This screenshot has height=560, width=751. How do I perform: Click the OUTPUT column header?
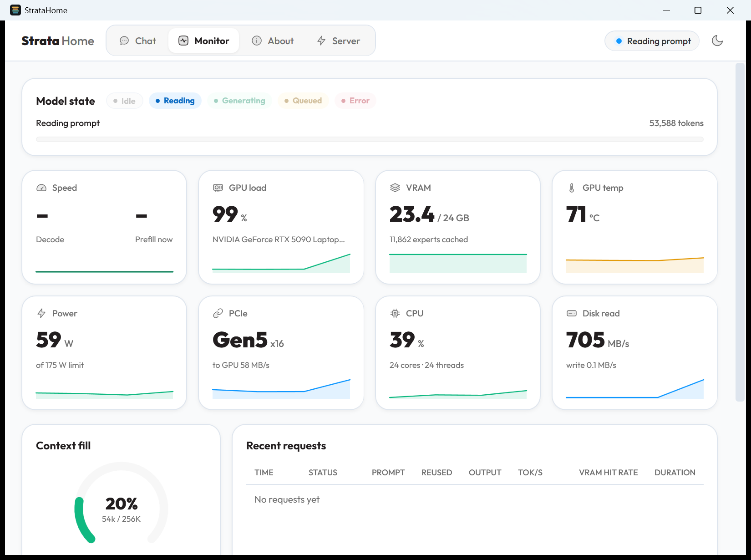485,473
